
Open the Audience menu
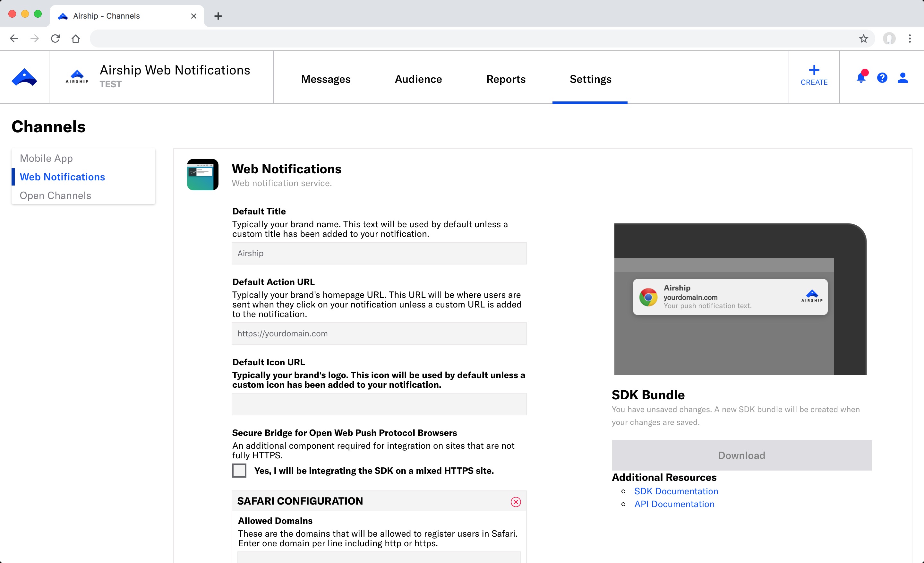pos(418,79)
